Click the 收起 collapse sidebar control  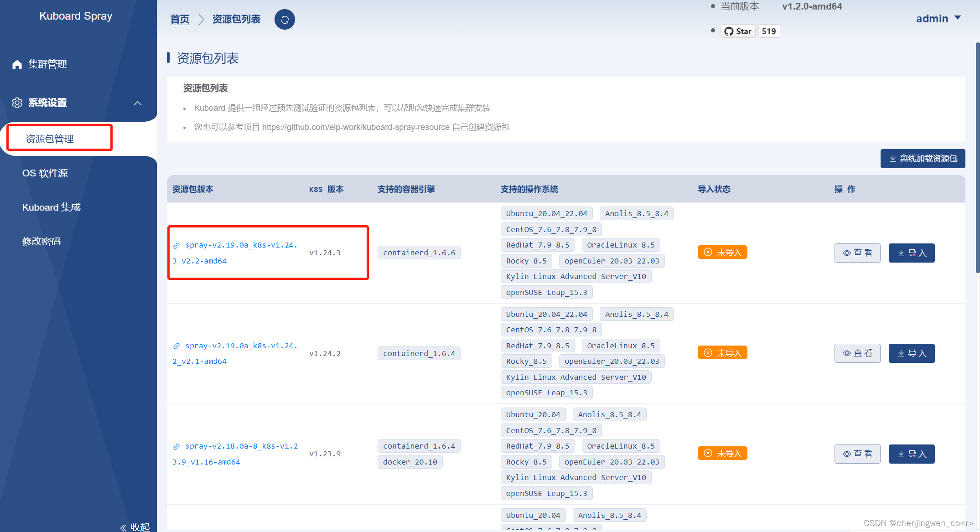point(135,527)
